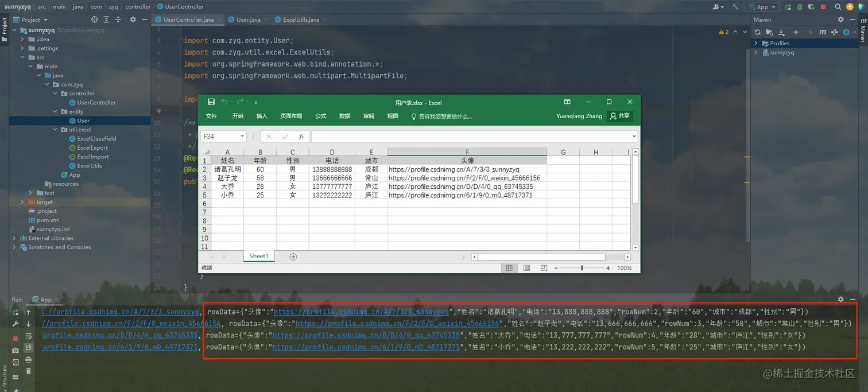
Task: Print the Run console output
Action: click(x=28, y=360)
